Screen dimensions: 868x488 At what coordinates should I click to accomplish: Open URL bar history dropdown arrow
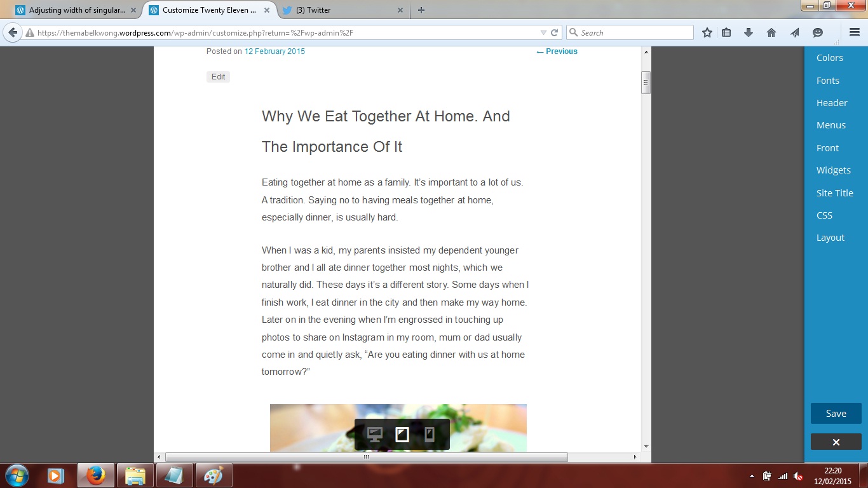click(543, 32)
